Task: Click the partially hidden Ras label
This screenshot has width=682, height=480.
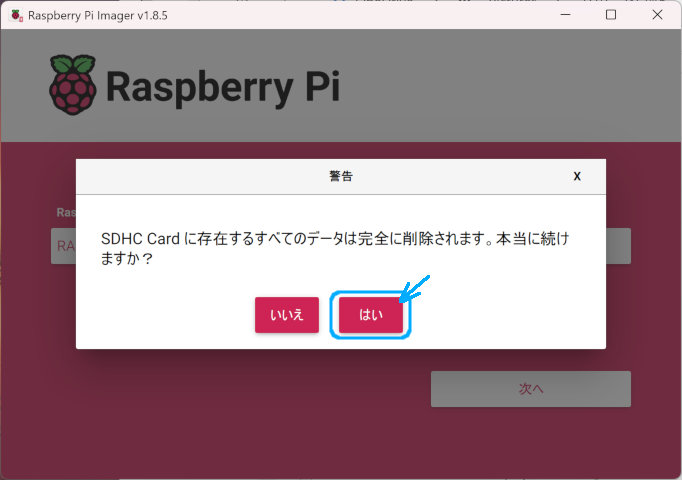Action: click(x=66, y=212)
